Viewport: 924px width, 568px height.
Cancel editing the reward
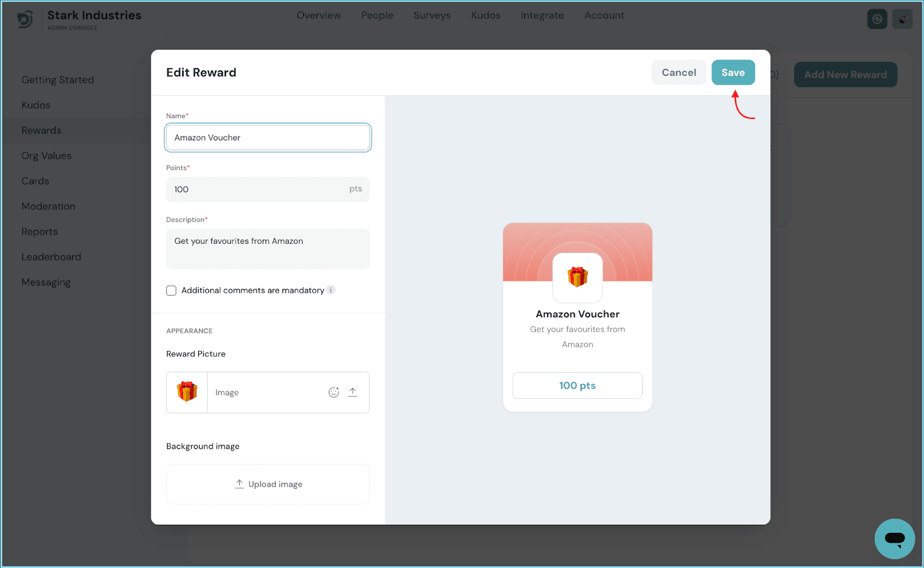pos(679,73)
